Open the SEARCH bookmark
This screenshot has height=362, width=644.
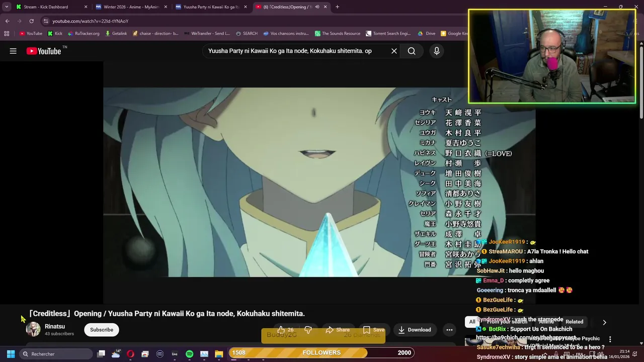pyautogui.click(x=247, y=34)
